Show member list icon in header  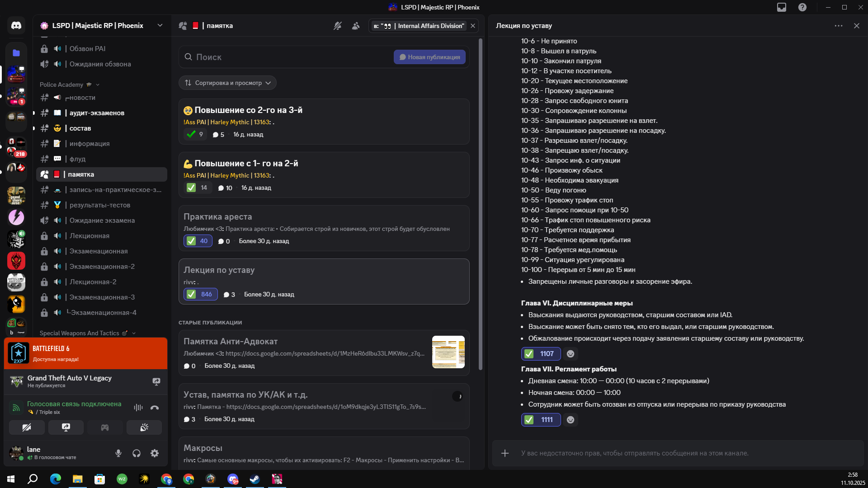[356, 26]
